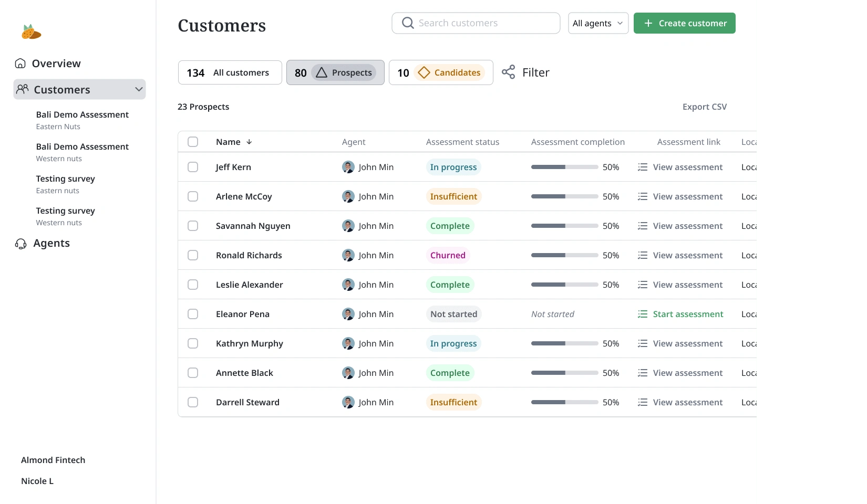Image resolution: width=867 pixels, height=504 pixels.
Task: Click the Churned status badge
Action: pos(448,255)
